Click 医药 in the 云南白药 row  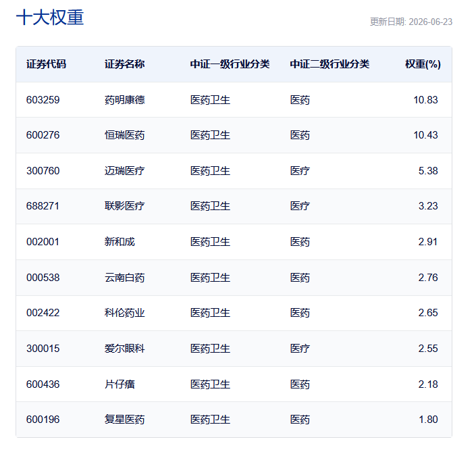click(300, 278)
